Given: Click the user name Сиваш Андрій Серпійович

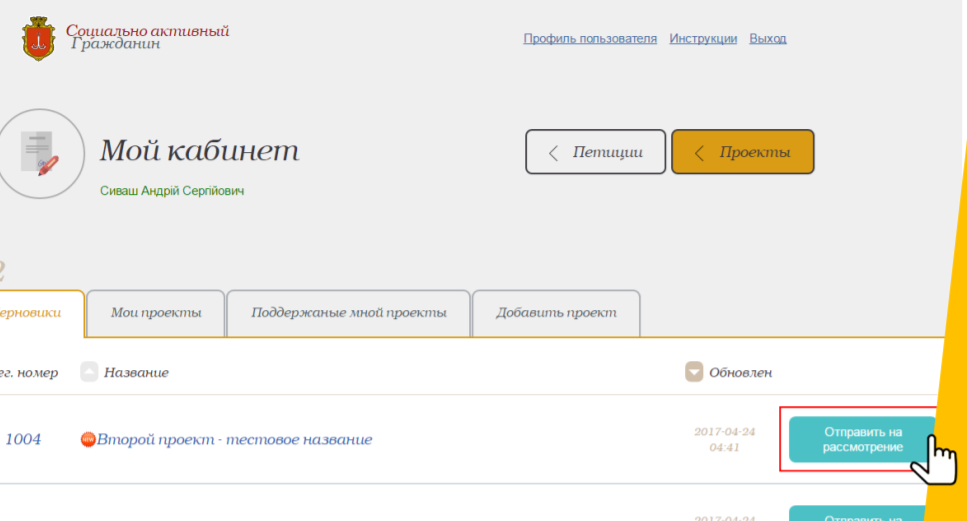Looking at the screenshot, I should [x=172, y=191].
